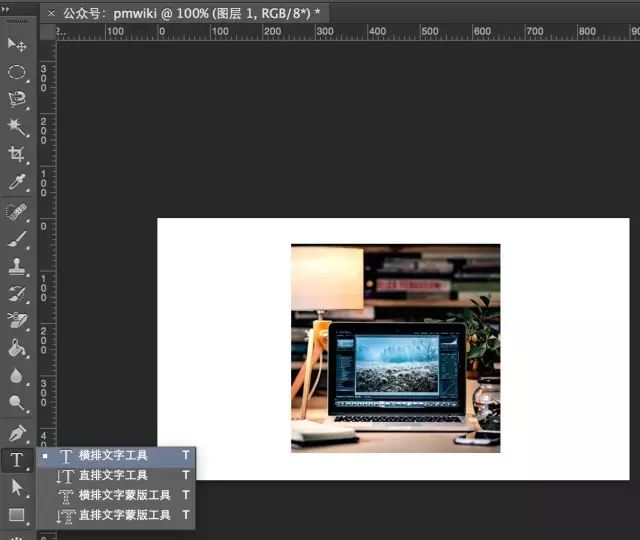Select the Polygonal Lasso tool

[x=17, y=99]
